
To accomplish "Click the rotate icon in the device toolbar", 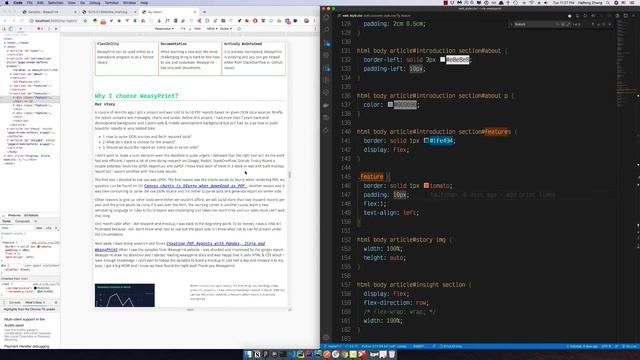I will tap(239, 29).
